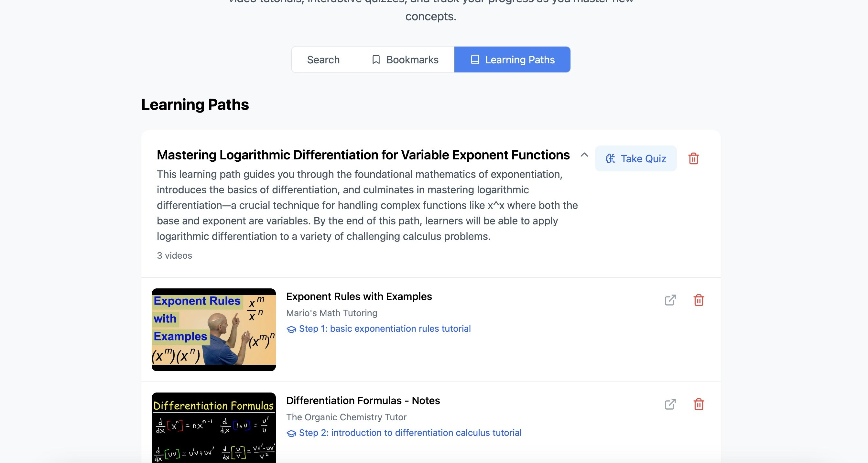
Task: Click the Exponent Rules video thumbnail
Action: [x=214, y=329]
